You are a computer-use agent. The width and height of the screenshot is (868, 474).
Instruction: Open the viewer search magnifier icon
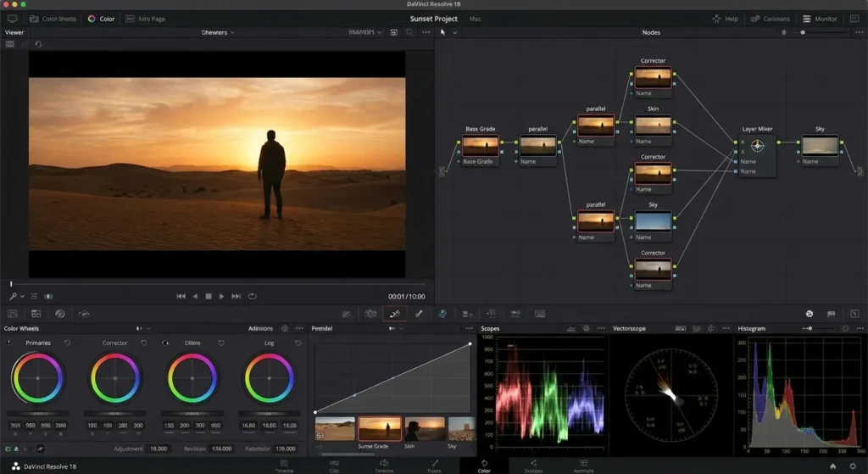(409, 33)
